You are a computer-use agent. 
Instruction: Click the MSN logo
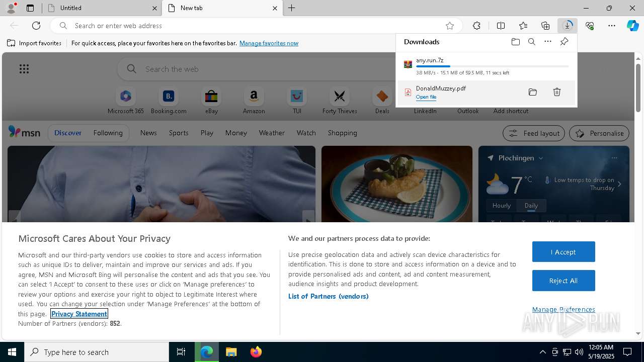[x=24, y=132]
